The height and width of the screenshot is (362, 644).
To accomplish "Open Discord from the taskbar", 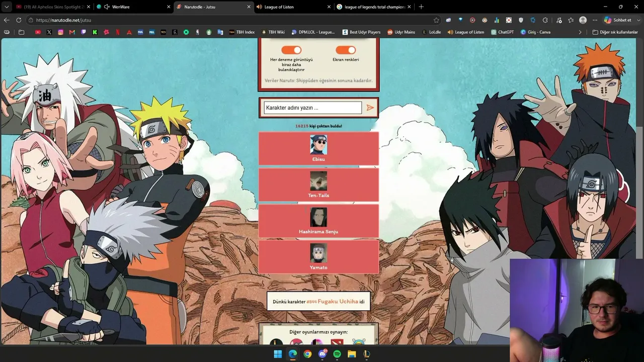I will [x=323, y=354].
